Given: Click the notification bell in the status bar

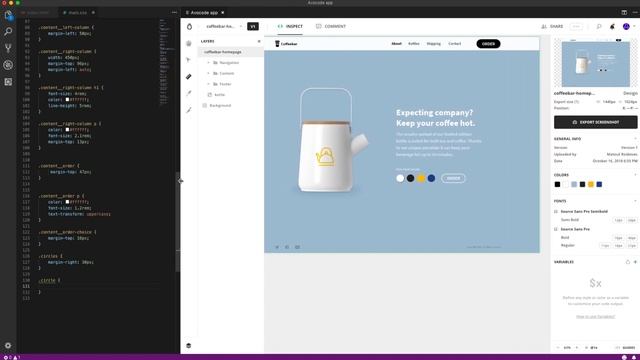Looking at the screenshot, I should coord(634,357).
